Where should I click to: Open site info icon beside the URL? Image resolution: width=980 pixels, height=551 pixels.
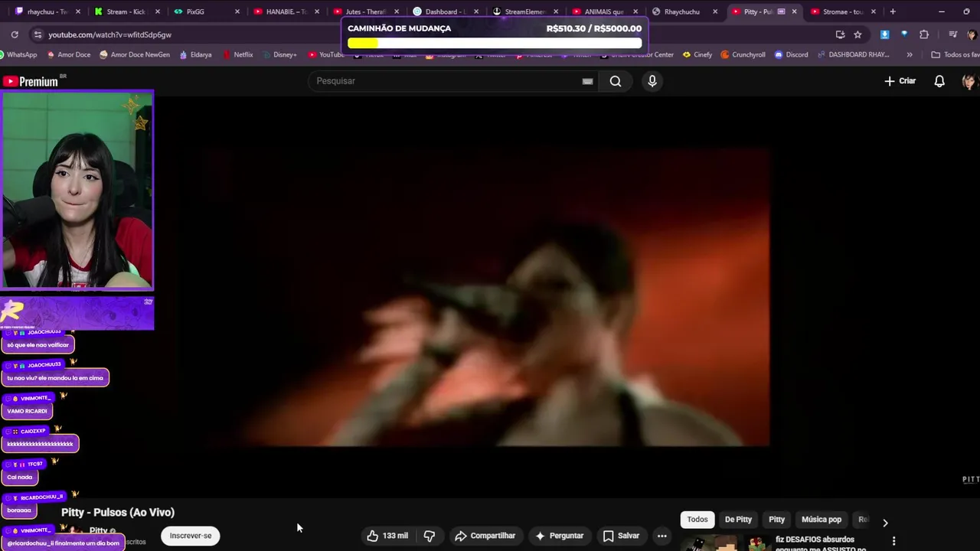point(38,34)
